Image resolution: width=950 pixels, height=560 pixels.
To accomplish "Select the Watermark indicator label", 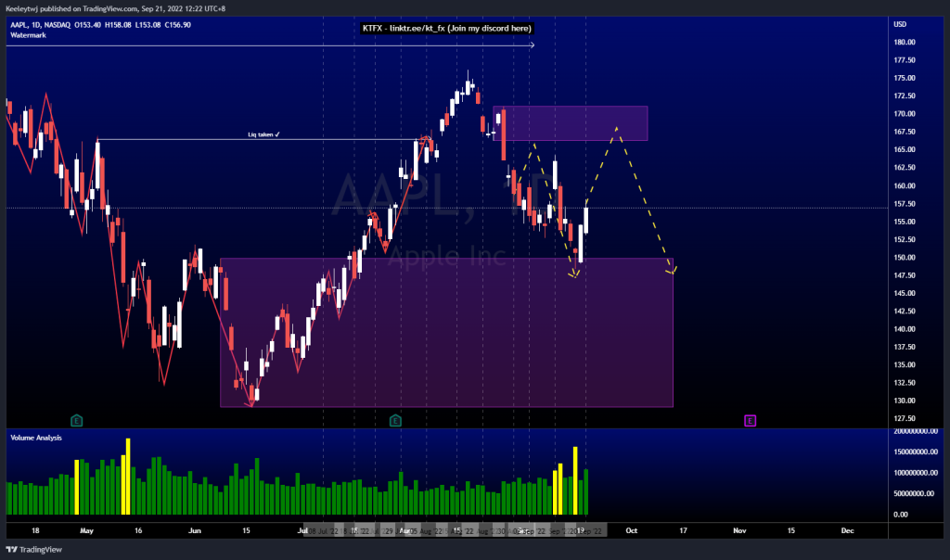I will pyautogui.click(x=28, y=35).
